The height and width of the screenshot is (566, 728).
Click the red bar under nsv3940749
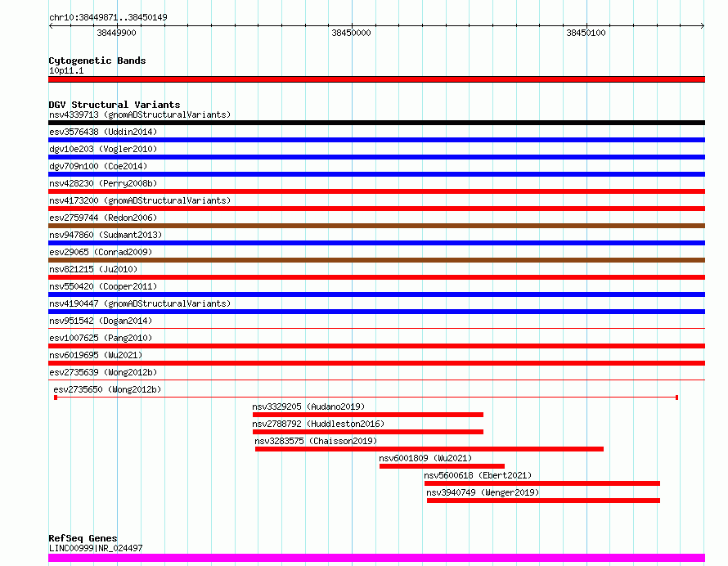point(543,501)
